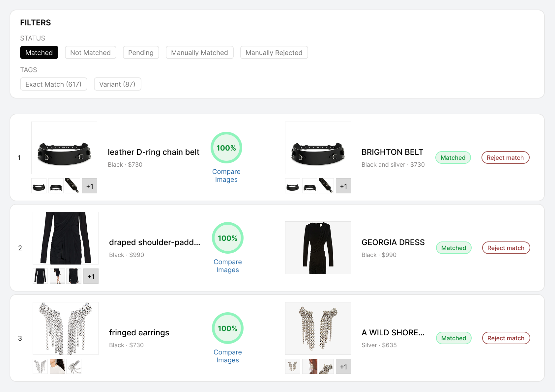Image resolution: width=555 pixels, height=392 pixels.
Task: Activate the "Manually Rejected" filter
Action: (274, 52)
